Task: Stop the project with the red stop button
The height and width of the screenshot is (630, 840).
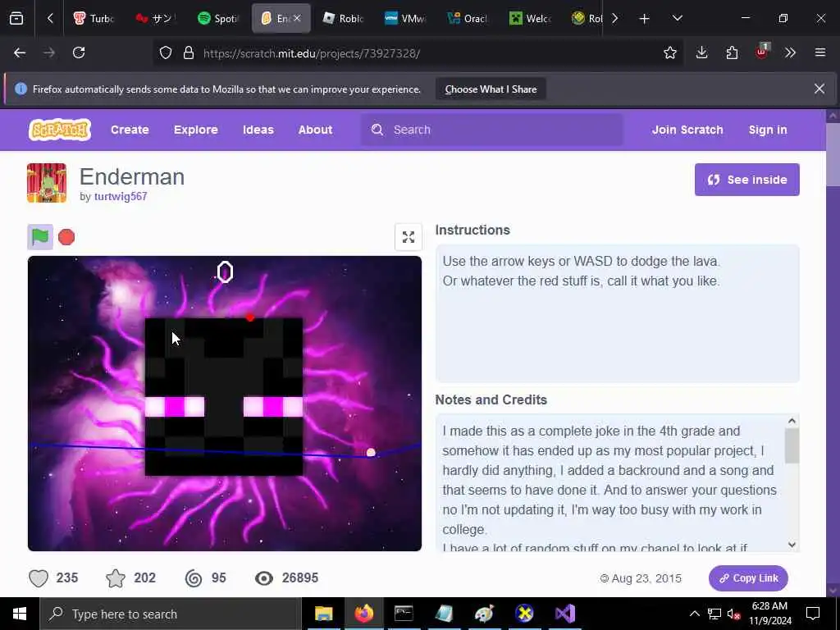Action: [x=66, y=237]
